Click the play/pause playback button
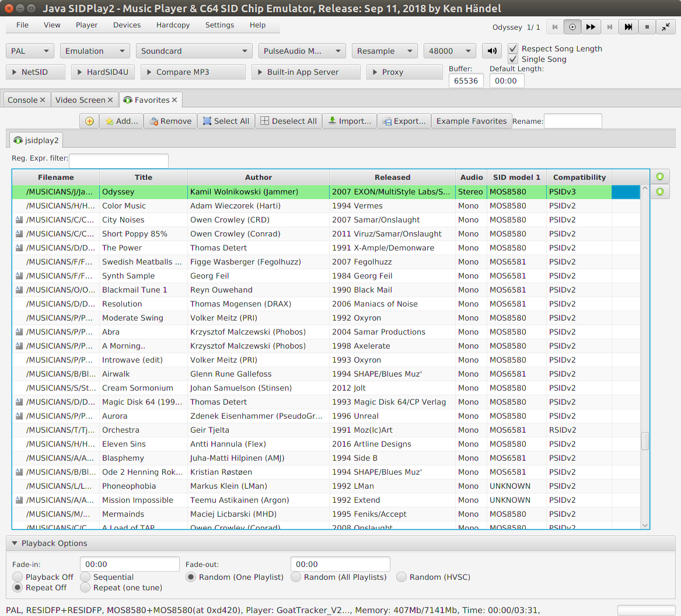Image resolution: width=681 pixels, height=616 pixels. (572, 27)
